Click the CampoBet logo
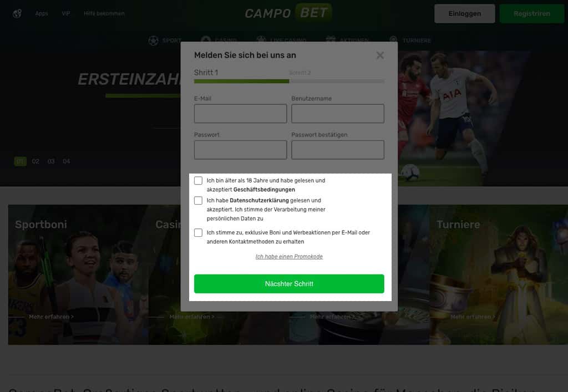 coord(288,13)
